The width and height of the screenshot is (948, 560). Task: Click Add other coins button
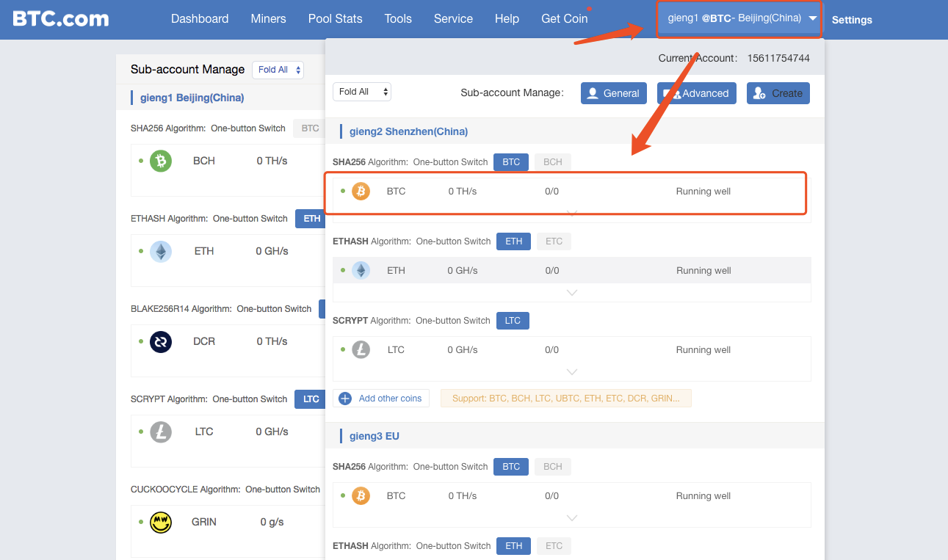point(381,399)
